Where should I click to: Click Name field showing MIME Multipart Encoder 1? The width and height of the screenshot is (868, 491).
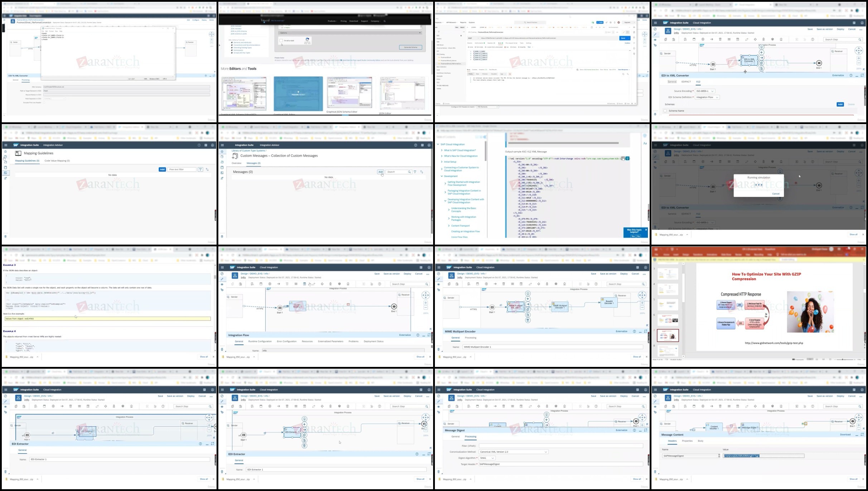[553, 347]
